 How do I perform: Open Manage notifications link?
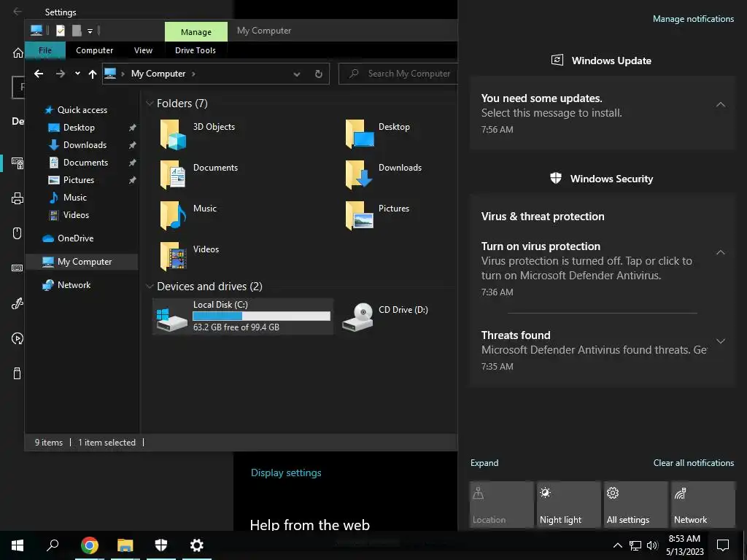[693, 19]
